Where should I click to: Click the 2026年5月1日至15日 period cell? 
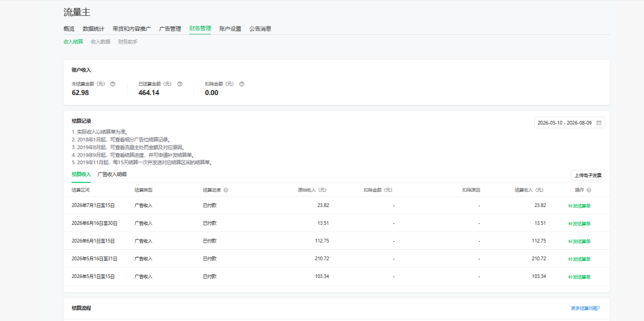93,276
